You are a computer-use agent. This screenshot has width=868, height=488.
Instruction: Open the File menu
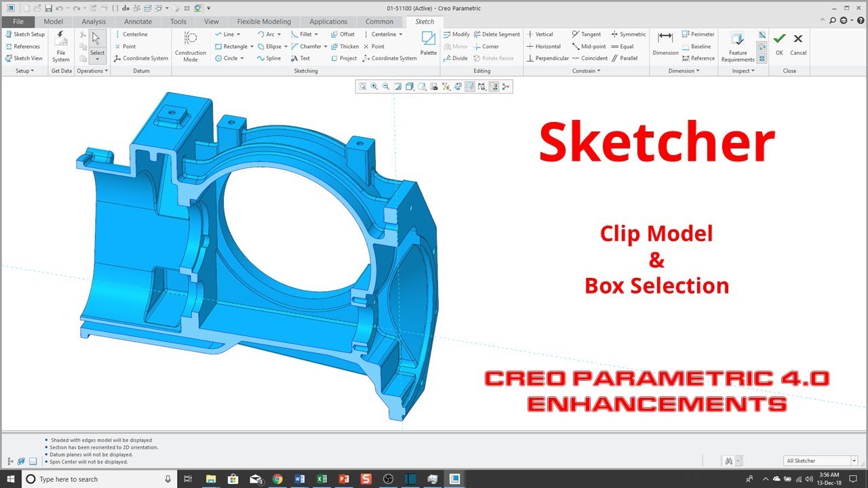coord(18,22)
